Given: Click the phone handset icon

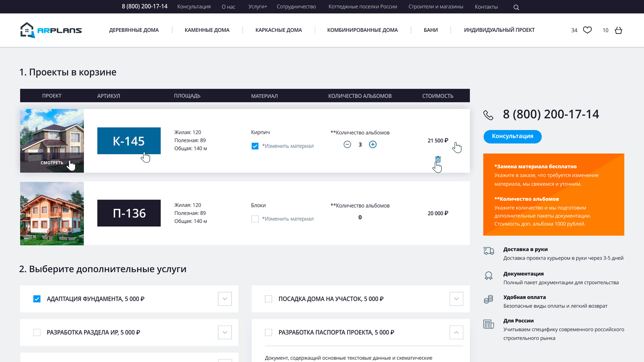Looking at the screenshot, I should point(488,115).
